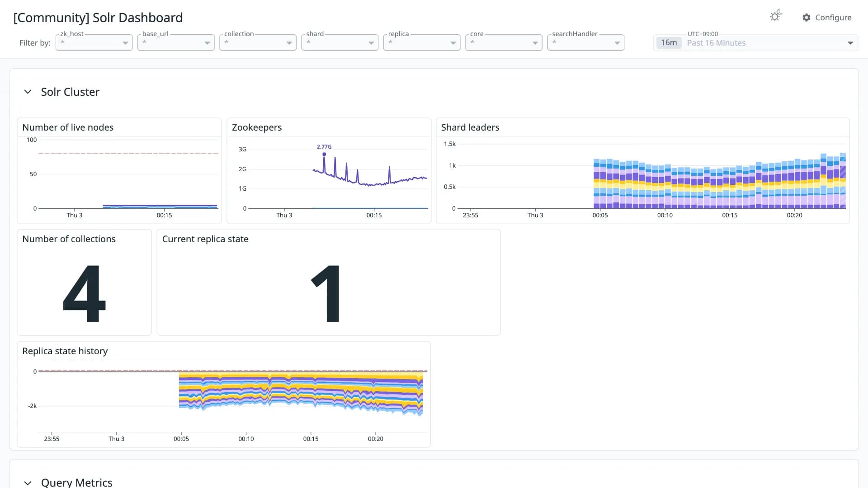
Task: Click the live nodes line in the graph
Action: [x=160, y=206]
